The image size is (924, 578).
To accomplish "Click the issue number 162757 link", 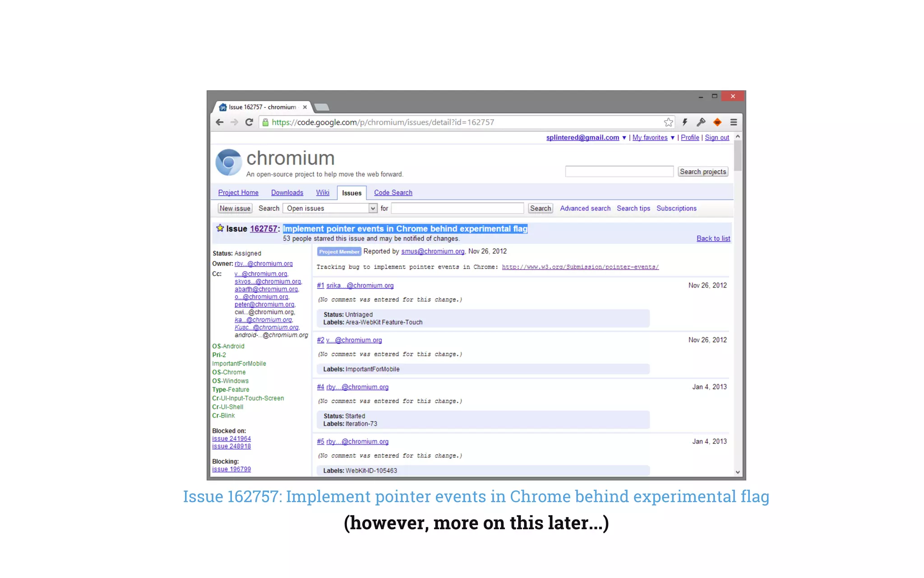I will [x=263, y=229].
